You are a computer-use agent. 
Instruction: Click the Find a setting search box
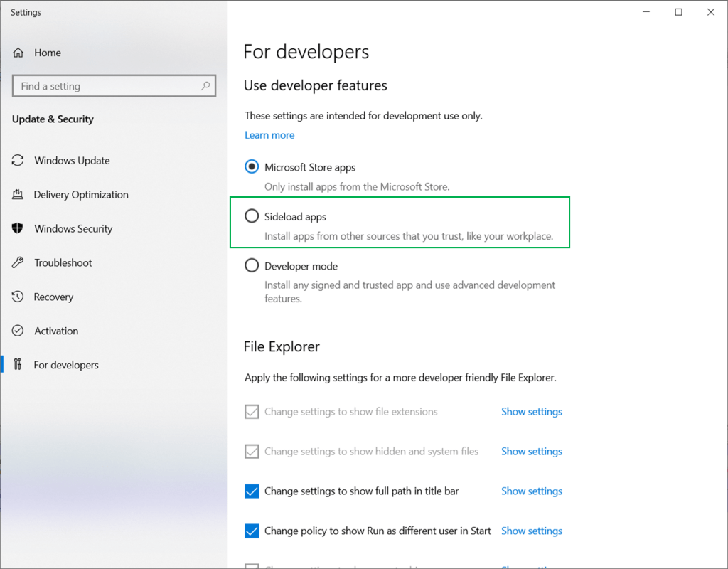pyautogui.click(x=107, y=86)
